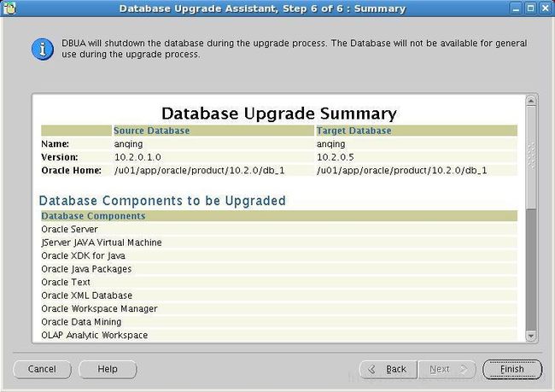Click the Name: row label

coord(55,144)
